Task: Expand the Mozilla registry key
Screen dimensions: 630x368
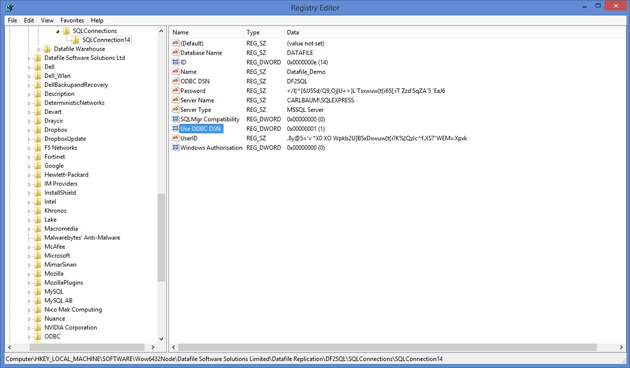Action: [x=29, y=274]
